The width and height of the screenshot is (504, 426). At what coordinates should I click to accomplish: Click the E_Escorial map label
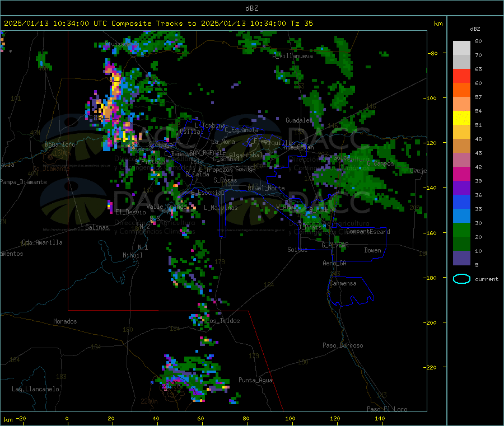click(207, 193)
